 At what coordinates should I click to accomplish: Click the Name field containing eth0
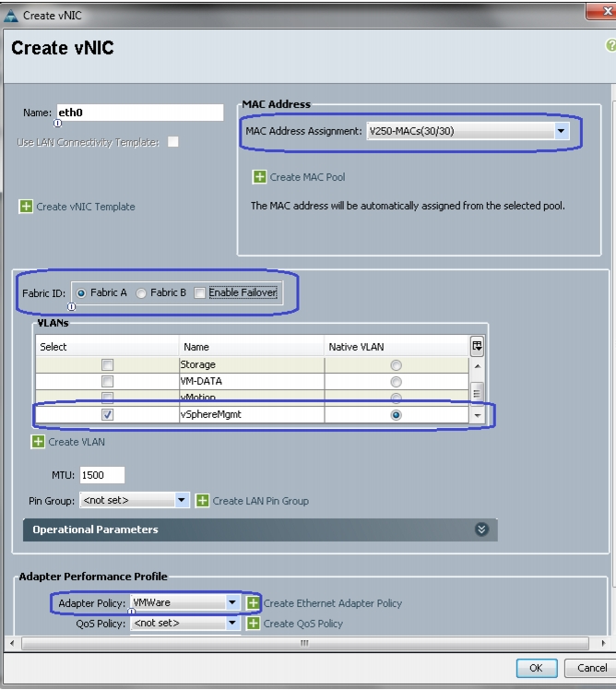pyautogui.click(x=140, y=113)
